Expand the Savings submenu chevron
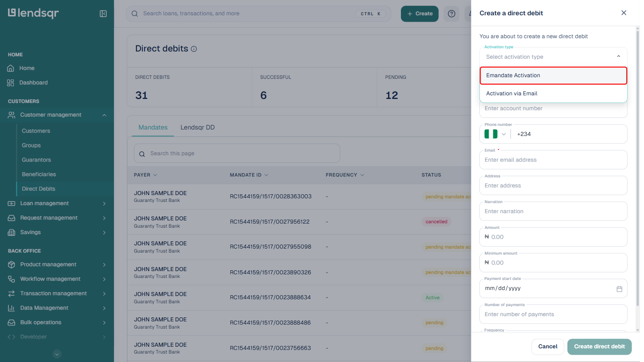The width and height of the screenshot is (644, 362). pos(104,232)
